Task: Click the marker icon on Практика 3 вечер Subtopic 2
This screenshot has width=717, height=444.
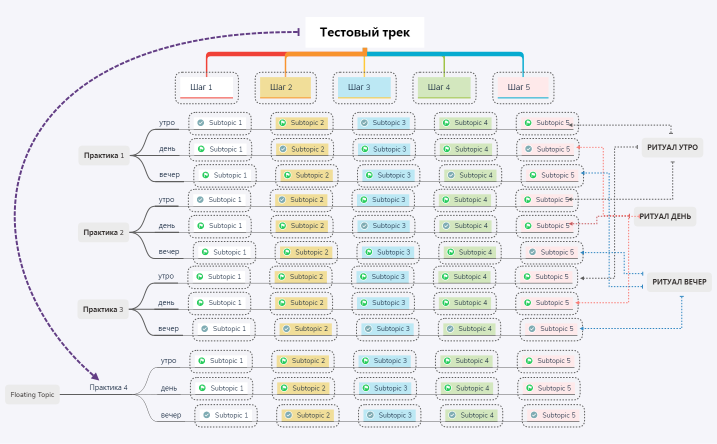Action: pos(287,329)
